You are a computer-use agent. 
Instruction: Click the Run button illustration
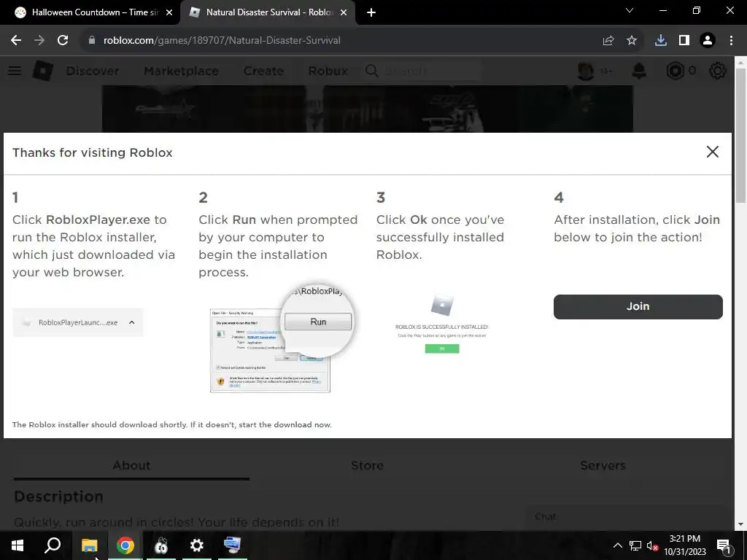click(318, 322)
